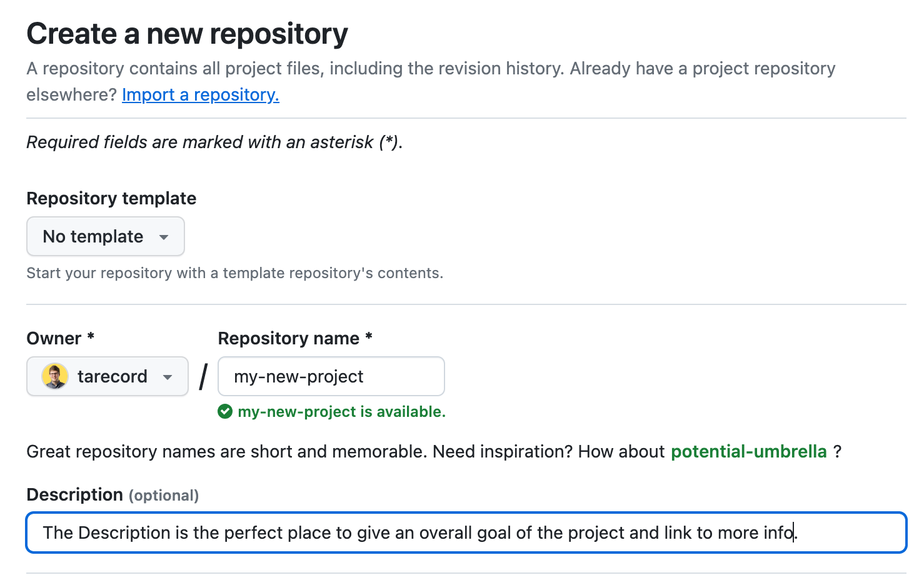Click the caret arrow beside No template
This screenshot has height=585, width=924.
pyautogui.click(x=164, y=237)
